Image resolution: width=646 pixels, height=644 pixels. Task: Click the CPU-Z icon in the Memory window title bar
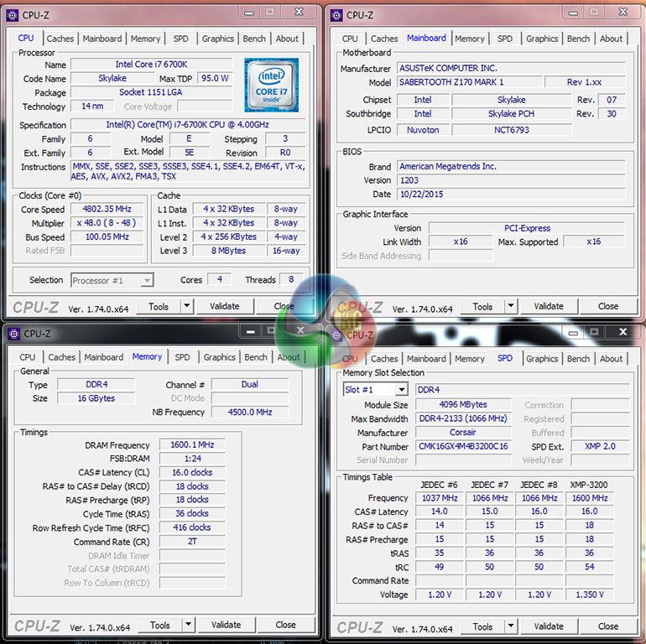14,334
